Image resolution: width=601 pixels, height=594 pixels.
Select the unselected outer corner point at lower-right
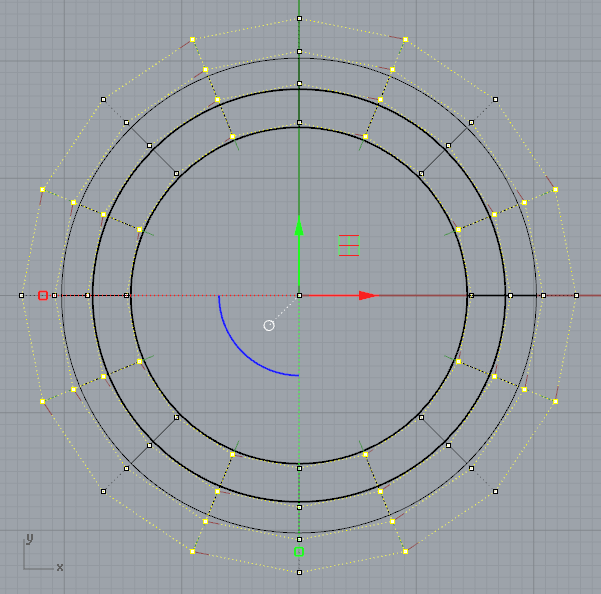pyautogui.click(x=495, y=491)
